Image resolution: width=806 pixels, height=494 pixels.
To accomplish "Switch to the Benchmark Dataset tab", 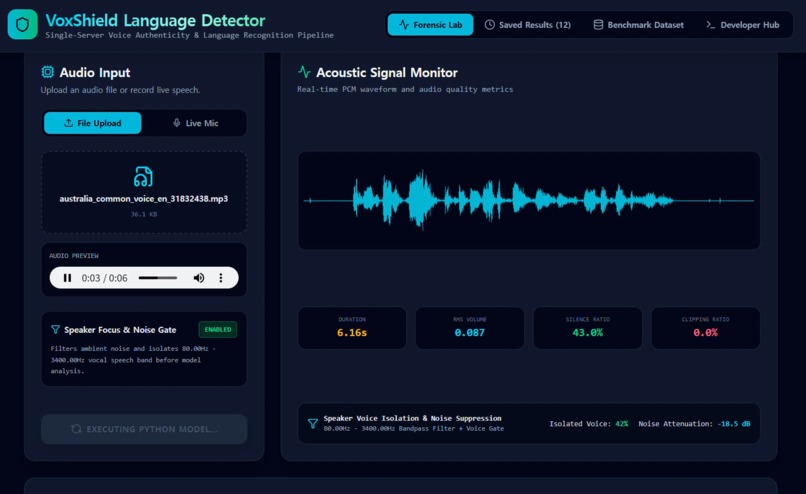I will pos(638,25).
